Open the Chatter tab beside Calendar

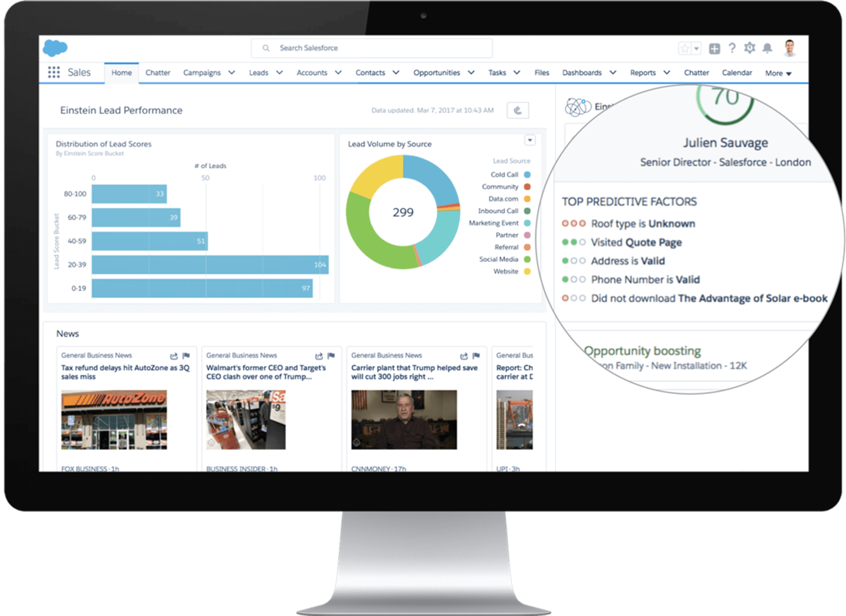pyautogui.click(x=696, y=73)
